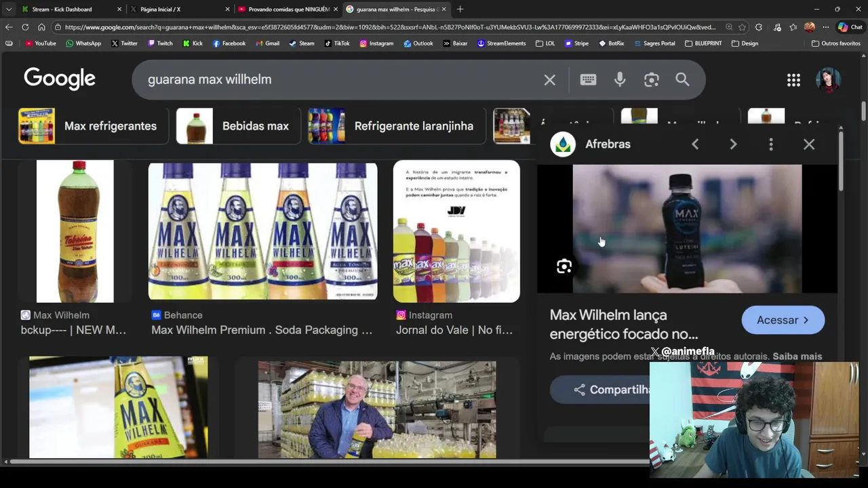Clear the Google search box text

tap(549, 80)
